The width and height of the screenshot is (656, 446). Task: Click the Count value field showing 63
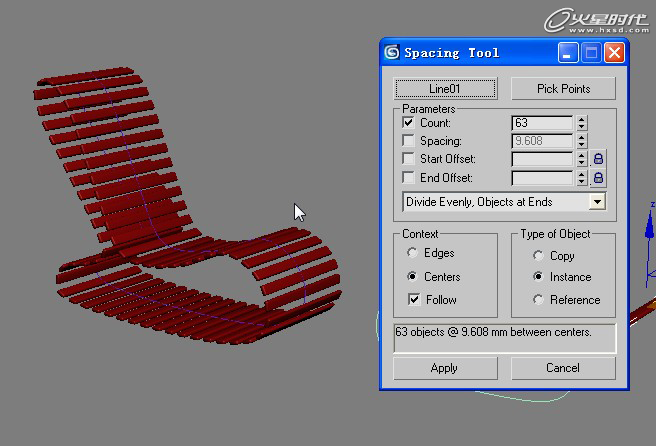coord(542,123)
